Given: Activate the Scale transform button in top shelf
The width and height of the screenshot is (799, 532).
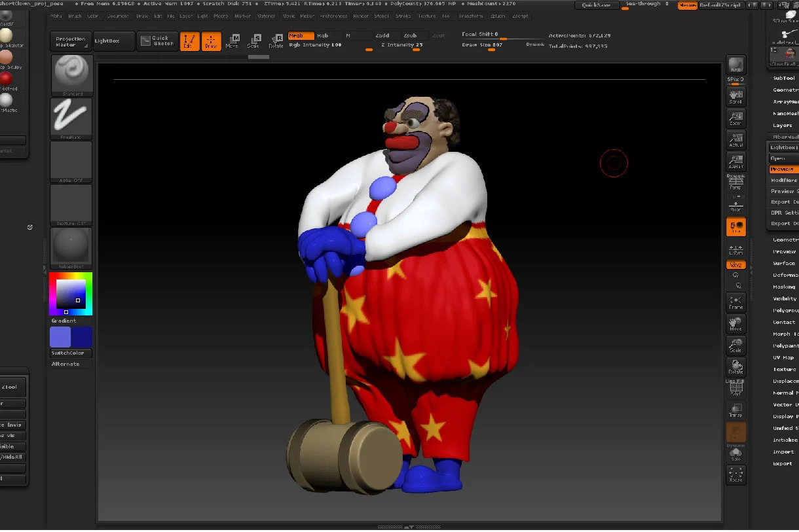Looking at the screenshot, I should click(253, 41).
